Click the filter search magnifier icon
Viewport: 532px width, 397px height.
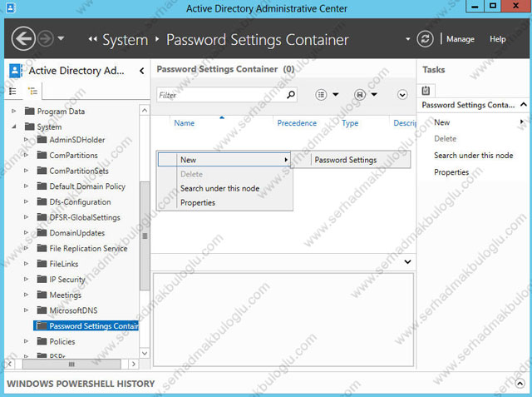(291, 95)
